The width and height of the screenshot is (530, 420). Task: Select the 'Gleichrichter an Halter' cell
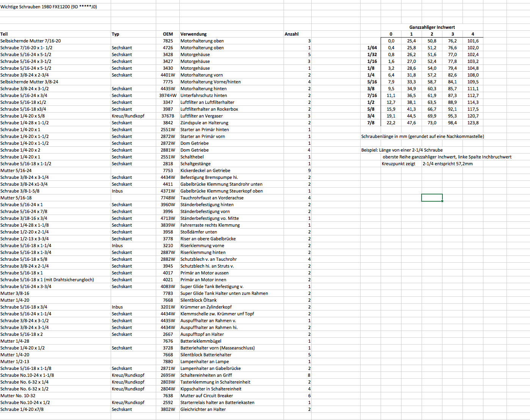pyautogui.click(x=203, y=409)
